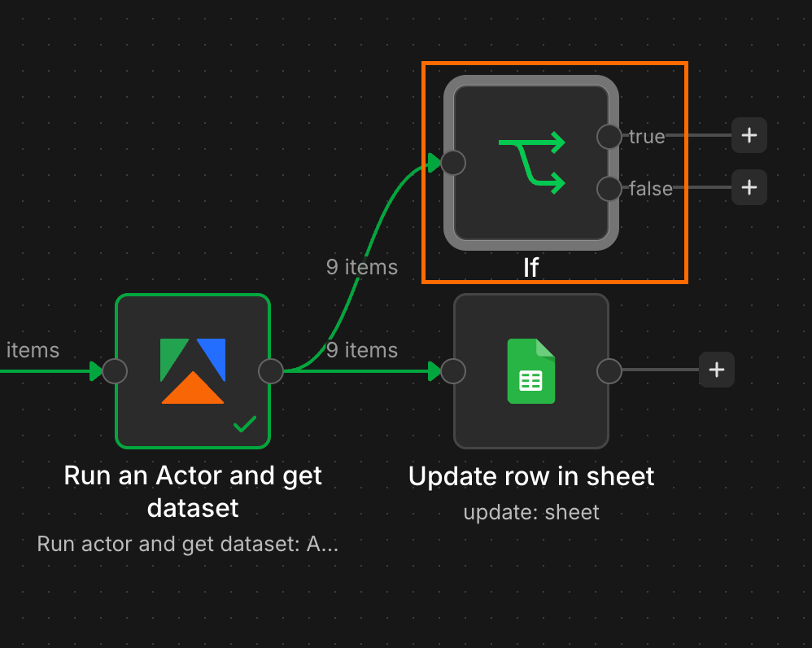Screen dimensions: 812x648
Task: Open the Apify actor node icon
Action: (x=193, y=371)
